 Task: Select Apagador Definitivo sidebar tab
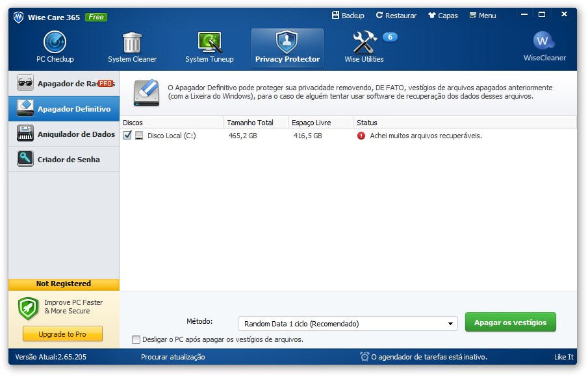click(x=64, y=109)
